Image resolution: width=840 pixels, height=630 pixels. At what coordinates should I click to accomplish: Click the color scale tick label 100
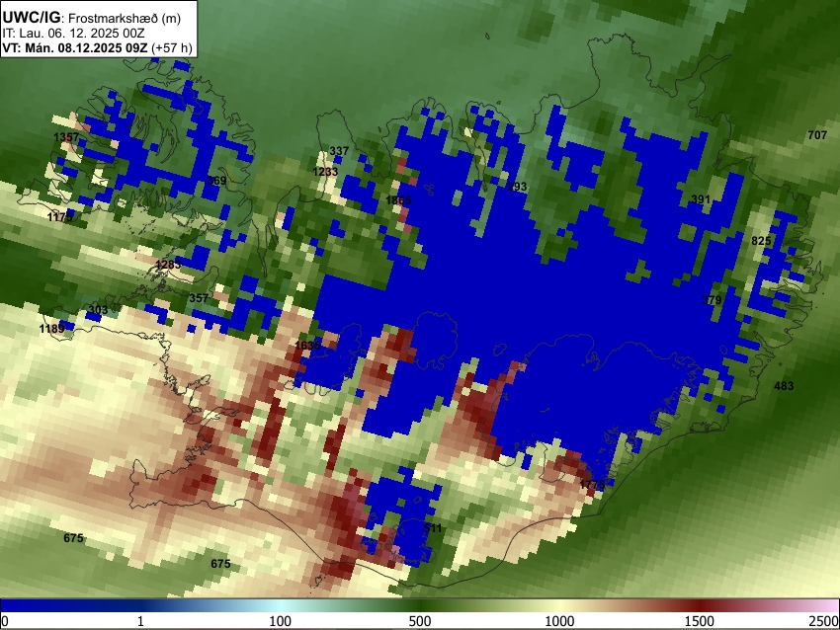[x=280, y=621]
